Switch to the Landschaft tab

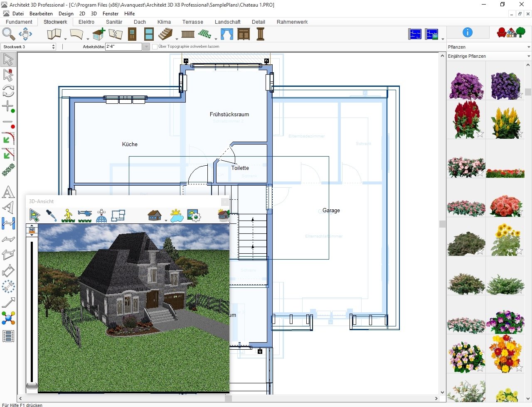coord(227,22)
